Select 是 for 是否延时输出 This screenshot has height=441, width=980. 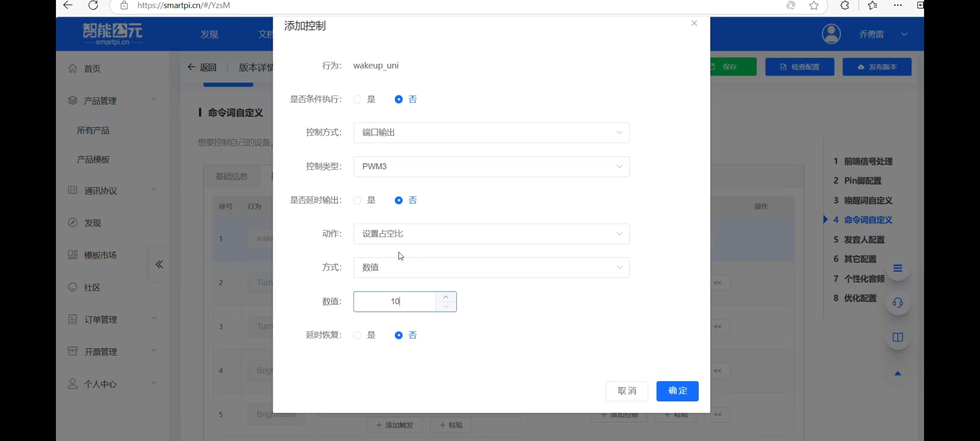click(357, 200)
